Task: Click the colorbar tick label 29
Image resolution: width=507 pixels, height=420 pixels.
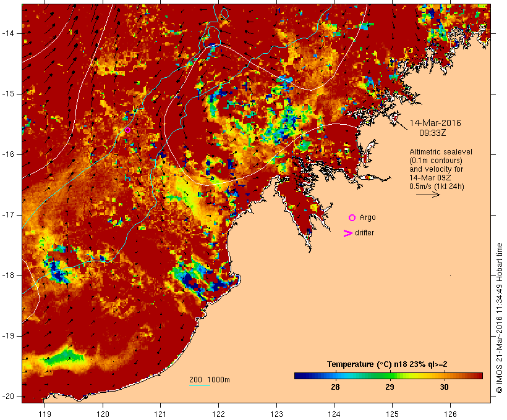Action: (x=390, y=387)
